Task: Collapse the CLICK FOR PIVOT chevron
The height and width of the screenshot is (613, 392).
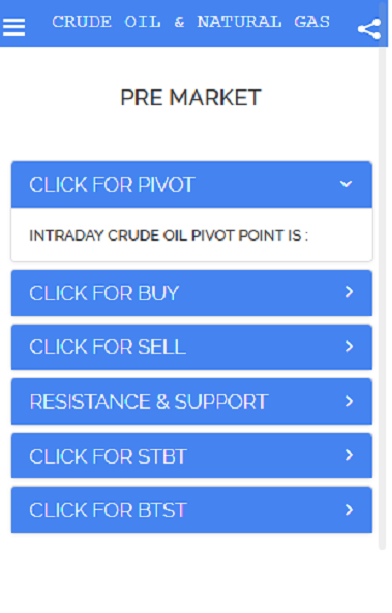Action: (x=346, y=184)
